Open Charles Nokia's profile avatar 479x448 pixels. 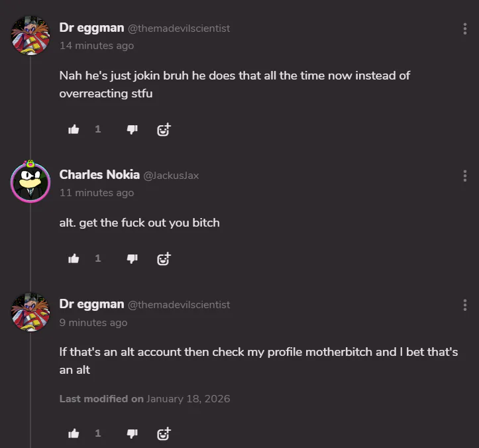tap(30, 180)
